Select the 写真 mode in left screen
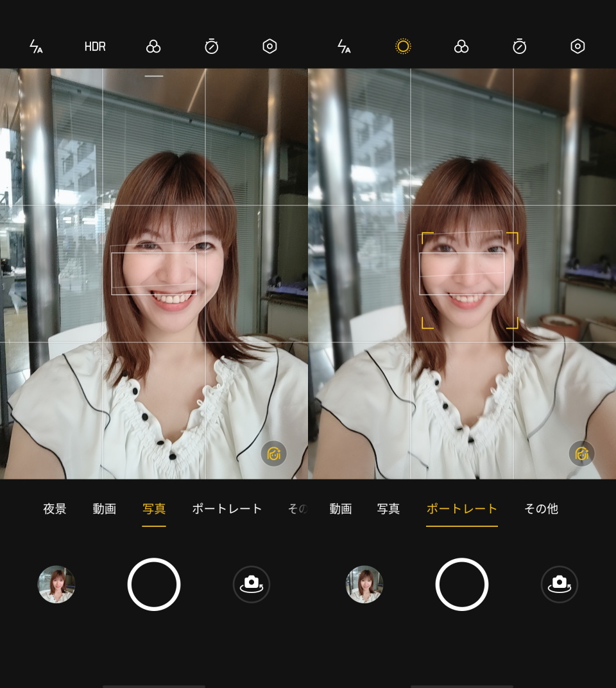Viewport: 616px width, 688px height. (154, 509)
